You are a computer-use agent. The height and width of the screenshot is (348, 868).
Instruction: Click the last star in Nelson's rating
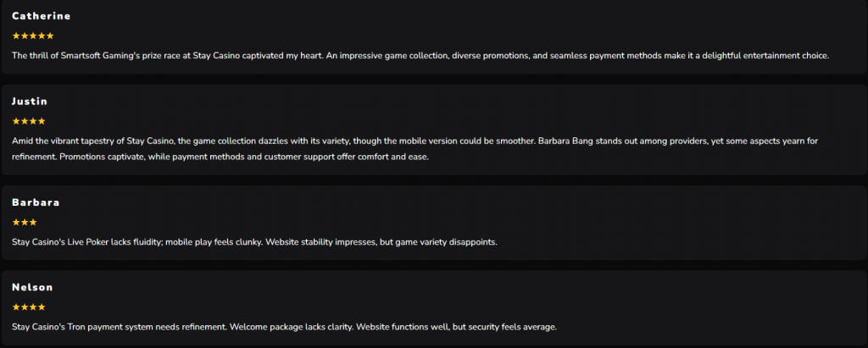(x=42, y=307)
